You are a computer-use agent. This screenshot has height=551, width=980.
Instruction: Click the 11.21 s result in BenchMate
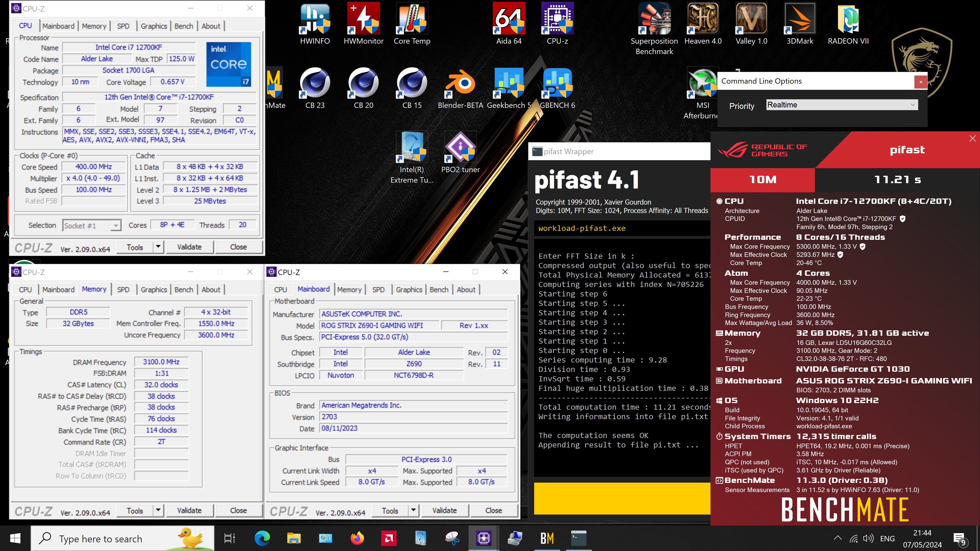898,180
